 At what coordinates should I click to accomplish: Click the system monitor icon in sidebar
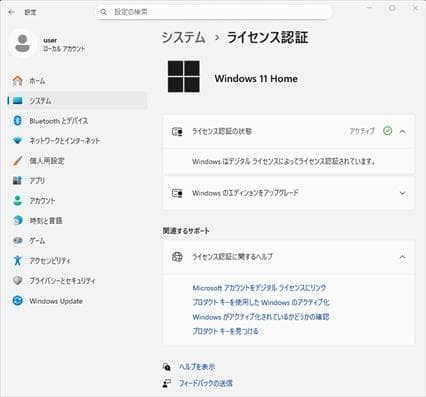[x=17, y=100]
